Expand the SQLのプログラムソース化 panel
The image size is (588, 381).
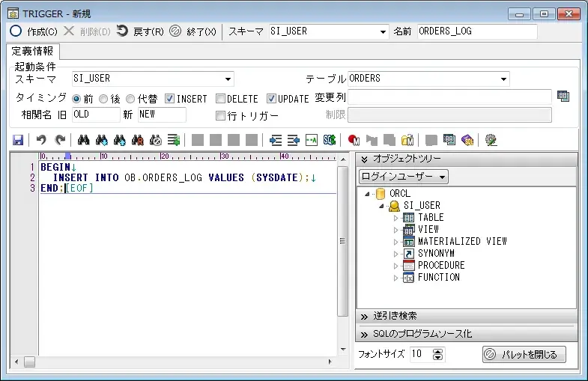pos(467,334)
